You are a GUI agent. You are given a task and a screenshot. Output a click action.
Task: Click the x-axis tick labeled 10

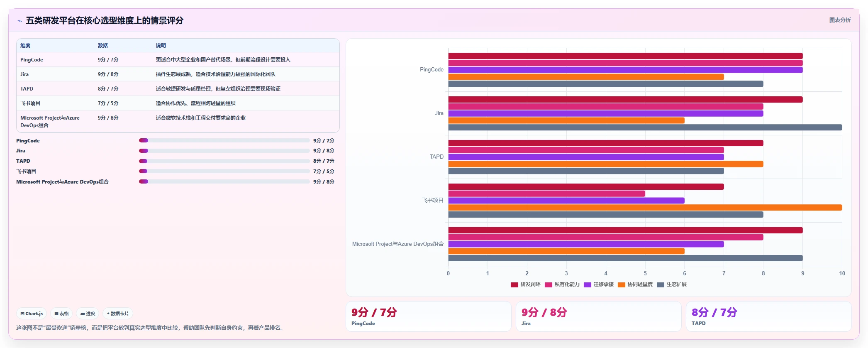coord(842,273)
